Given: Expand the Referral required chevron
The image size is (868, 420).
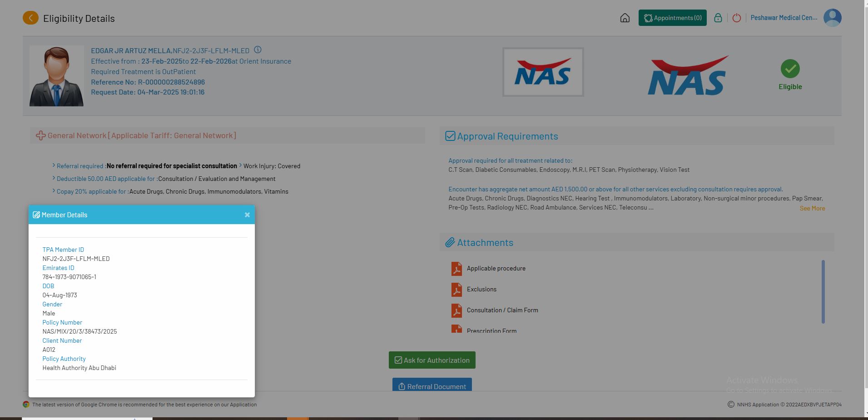Looking at the screenshot, I should (54, 165).
